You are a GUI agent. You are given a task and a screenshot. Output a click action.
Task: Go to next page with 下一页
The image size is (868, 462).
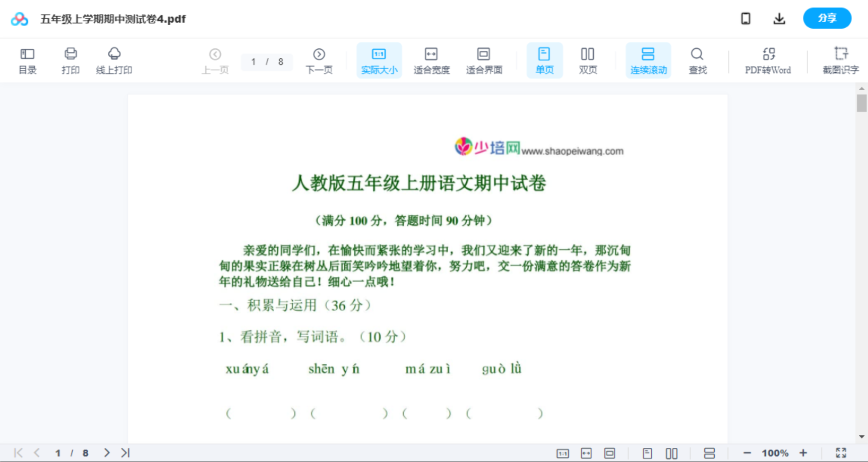319,60
